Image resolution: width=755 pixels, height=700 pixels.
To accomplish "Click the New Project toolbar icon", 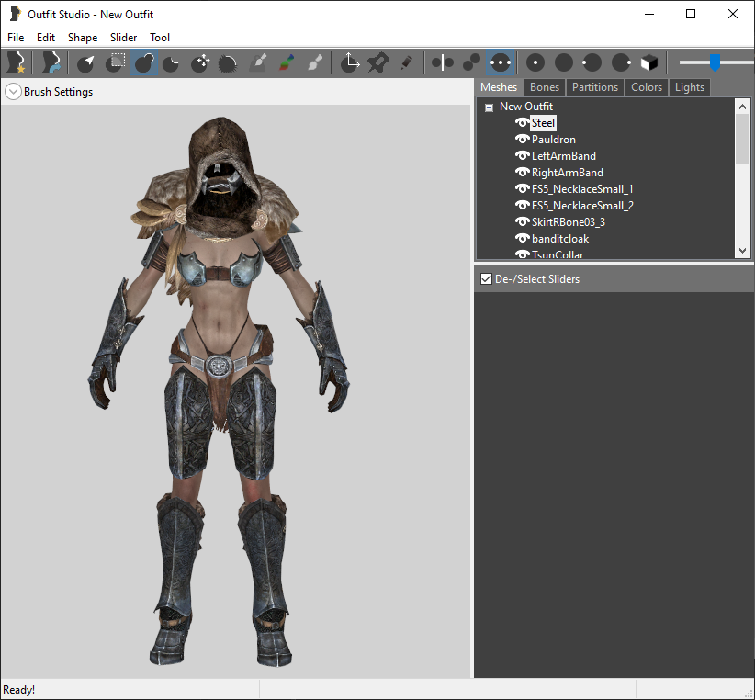I will pos(17,62).
